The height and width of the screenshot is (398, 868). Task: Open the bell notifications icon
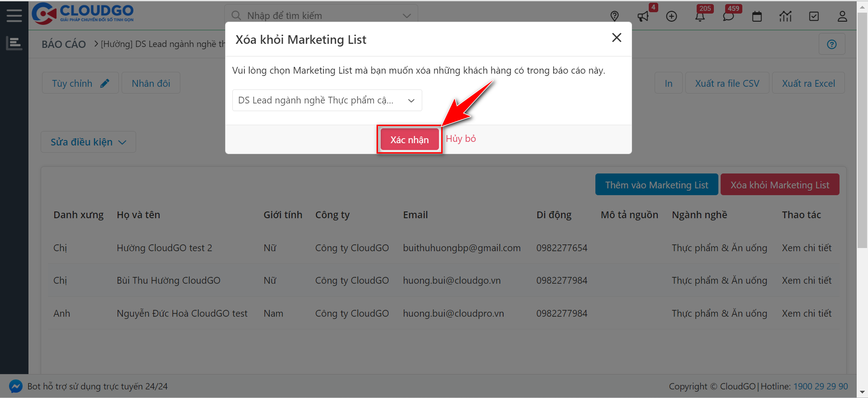[700, 17]
